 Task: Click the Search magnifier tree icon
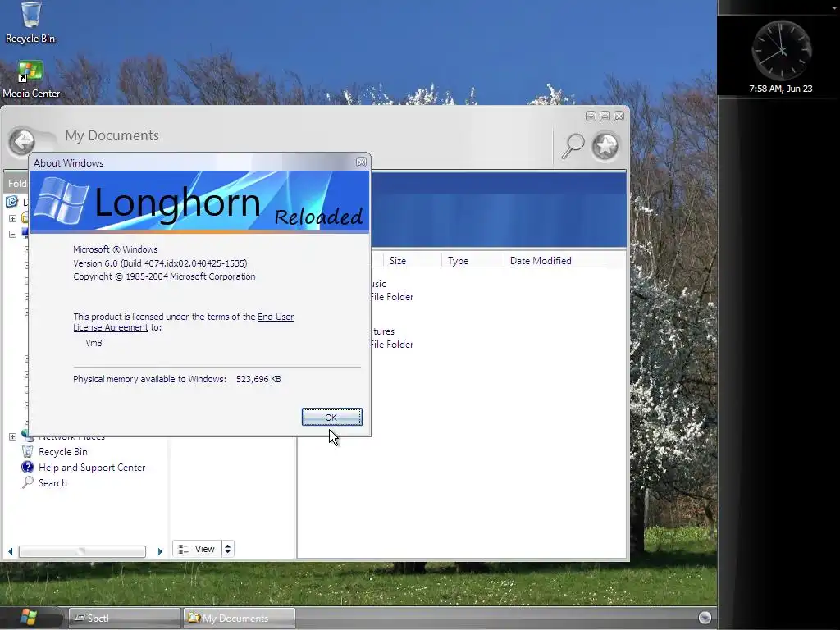point(27,482)
